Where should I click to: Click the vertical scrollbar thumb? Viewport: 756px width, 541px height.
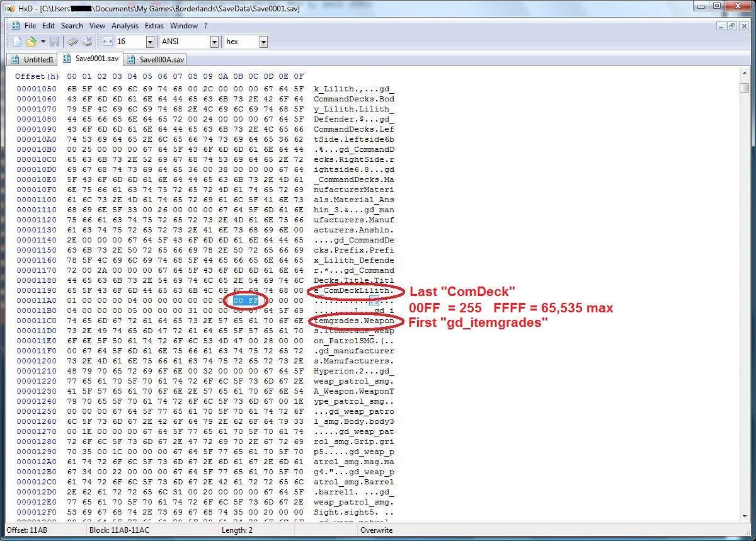pyautogui.click(x=744, y=88)
